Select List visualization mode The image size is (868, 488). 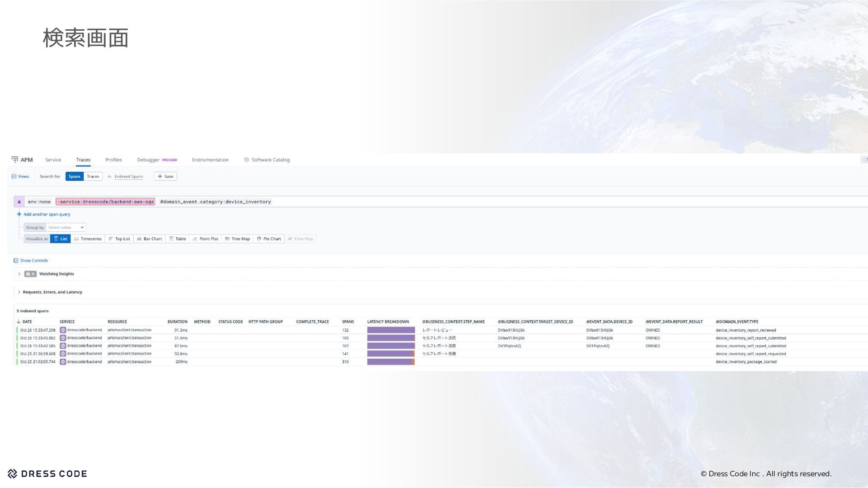pyautogui.click(x=61, y=239)
